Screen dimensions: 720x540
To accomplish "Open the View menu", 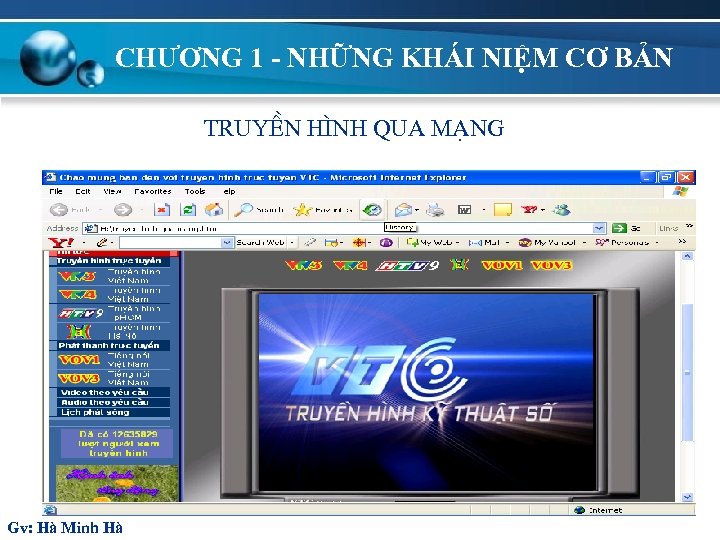I will pyautogui.click(x=112, y=191).
